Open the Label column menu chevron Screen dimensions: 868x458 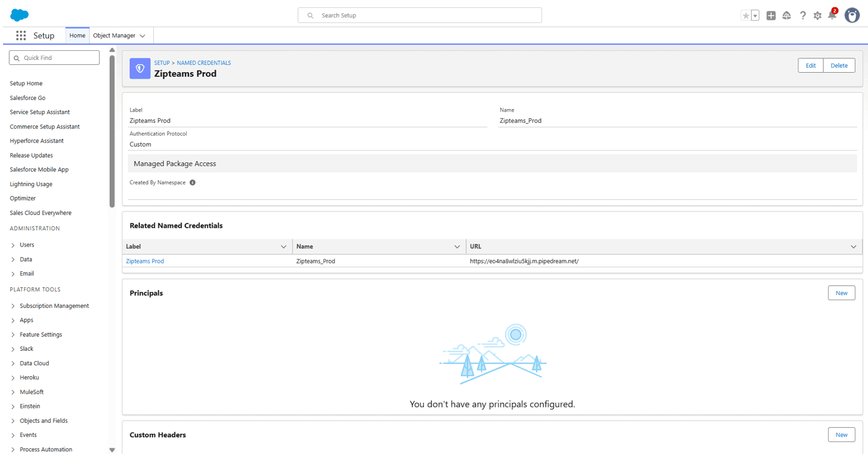(x=283, y=247)
